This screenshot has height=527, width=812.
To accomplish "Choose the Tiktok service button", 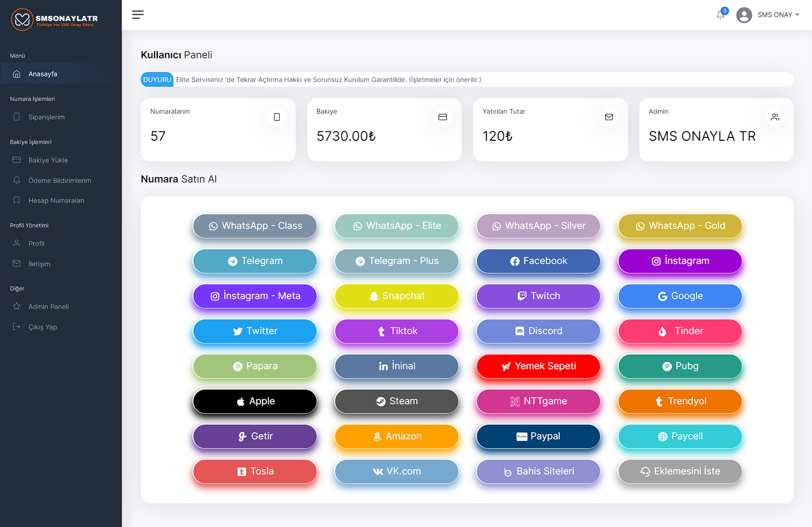I will 396,331.
